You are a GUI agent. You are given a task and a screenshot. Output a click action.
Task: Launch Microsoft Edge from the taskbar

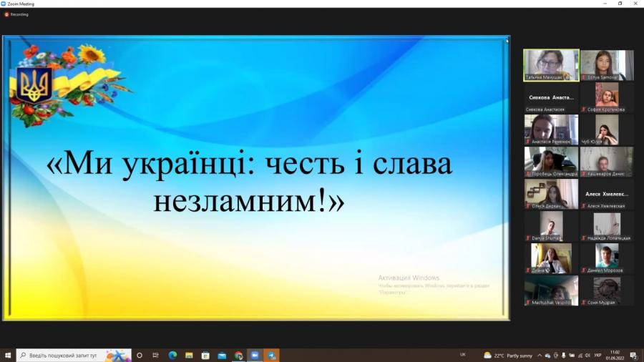click(172, 356)
